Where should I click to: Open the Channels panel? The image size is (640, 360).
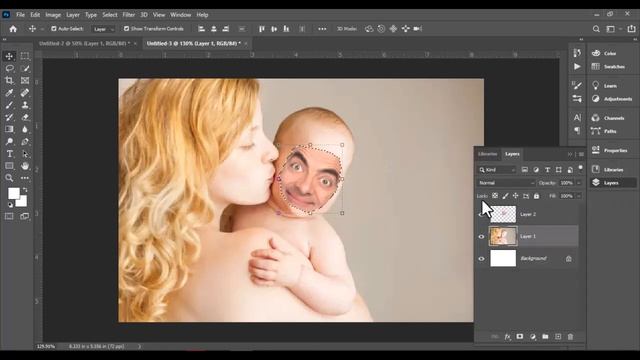(608, 118)
